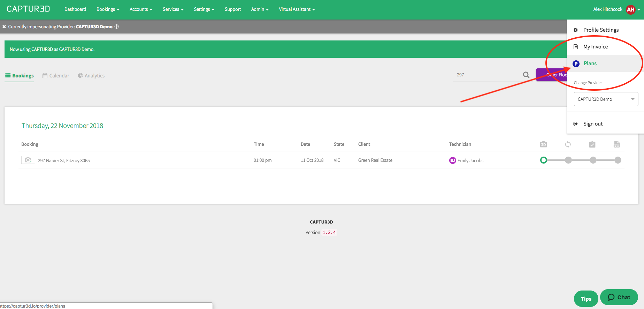Click the 11 Oct 2018 date cell
The width and height of the screenshot is (644, 309).
(312, 160)
